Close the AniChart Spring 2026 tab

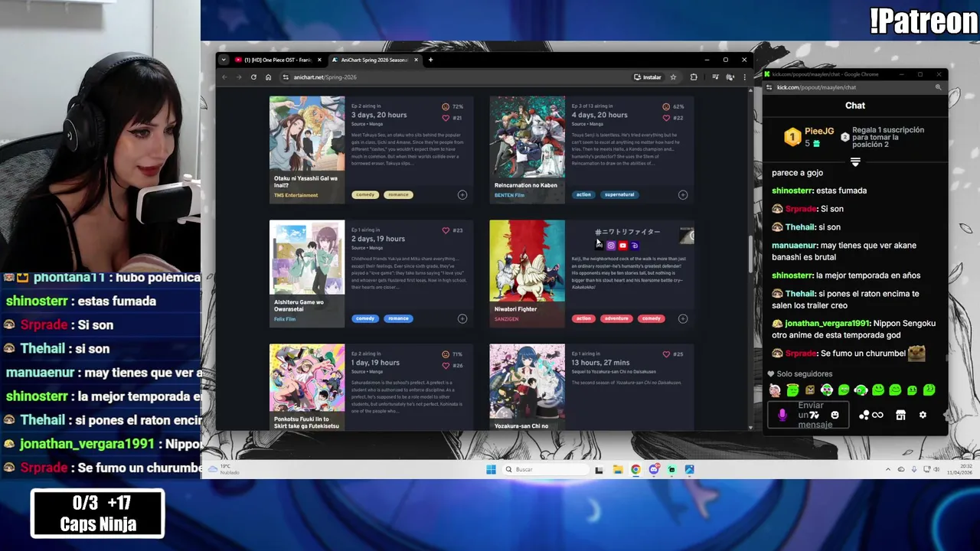[x=416, y=60]
